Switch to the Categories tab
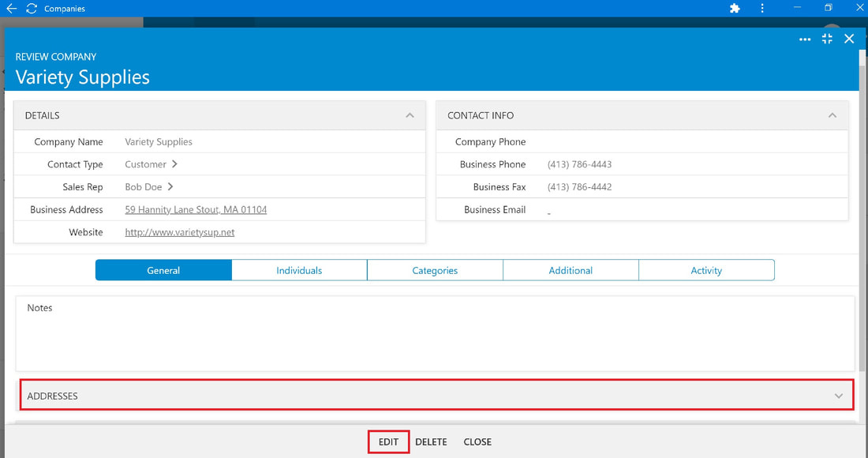This screenshot has height=458, width=868. [x=435, y=270]
